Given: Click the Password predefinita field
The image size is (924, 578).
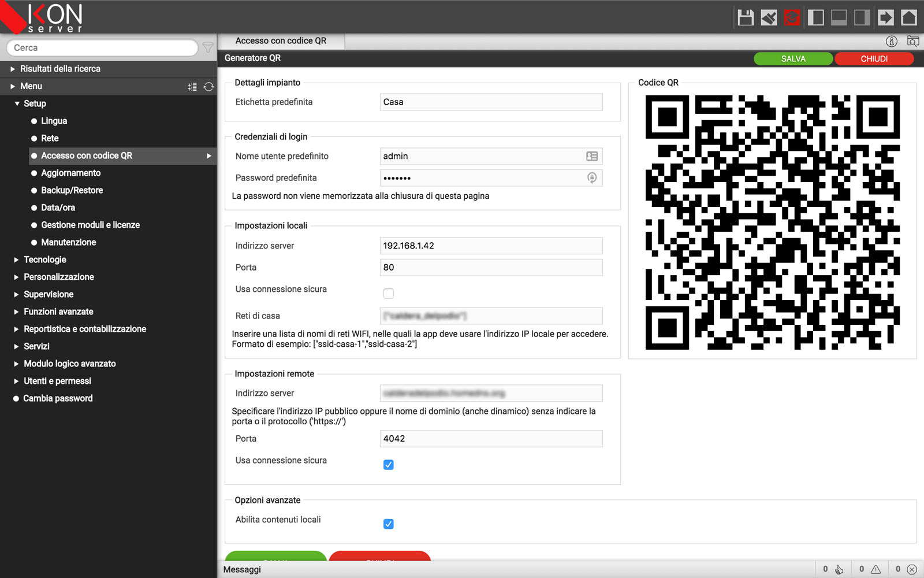Looking at the screenshot, I should [x=491, y=178].
